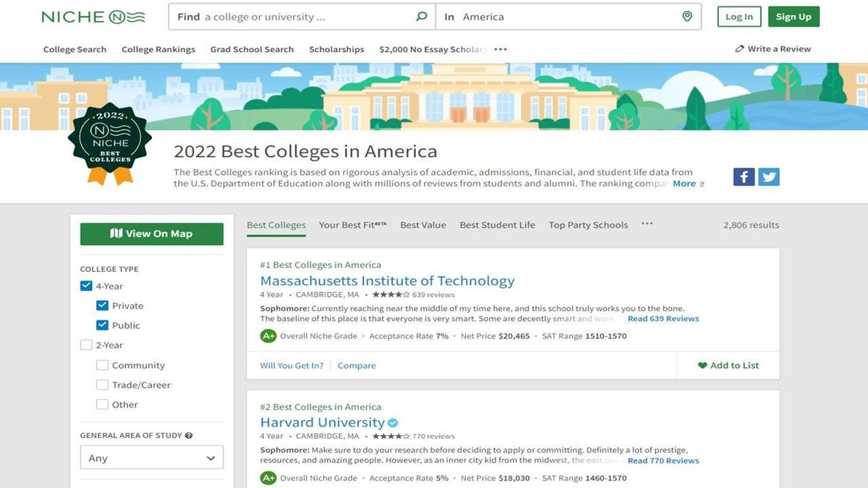
Task: Click the A+ Overall Niche Grade badge for Harvard
Action: 268,478
